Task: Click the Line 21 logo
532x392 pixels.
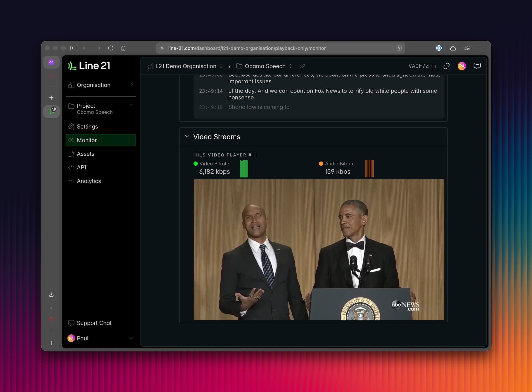Action: pos(89,65)
